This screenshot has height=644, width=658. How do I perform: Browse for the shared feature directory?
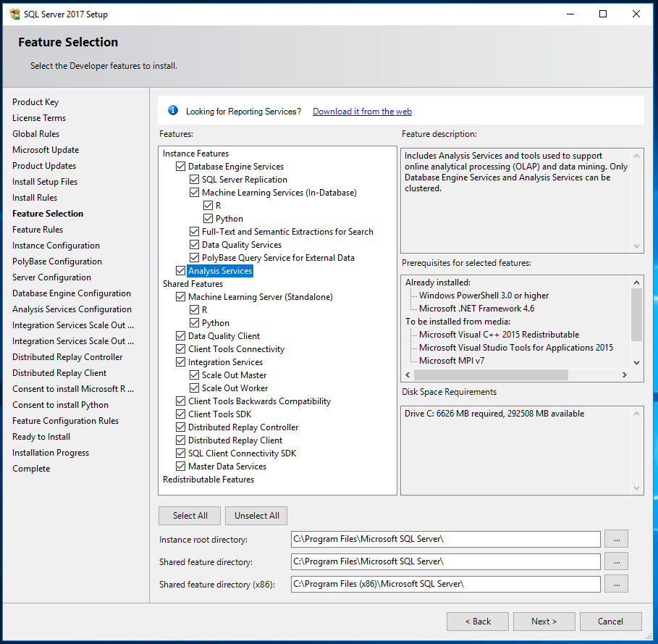(616, 561)
